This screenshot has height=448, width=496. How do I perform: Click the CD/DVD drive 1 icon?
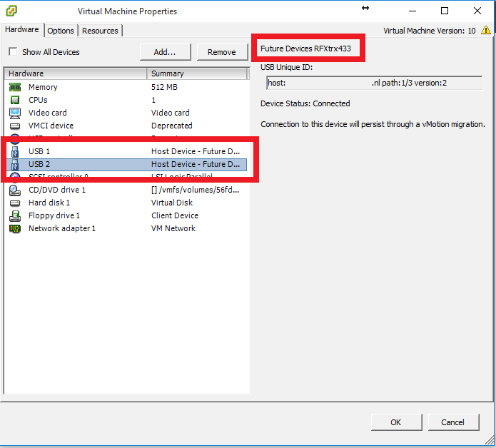point(15,190)
